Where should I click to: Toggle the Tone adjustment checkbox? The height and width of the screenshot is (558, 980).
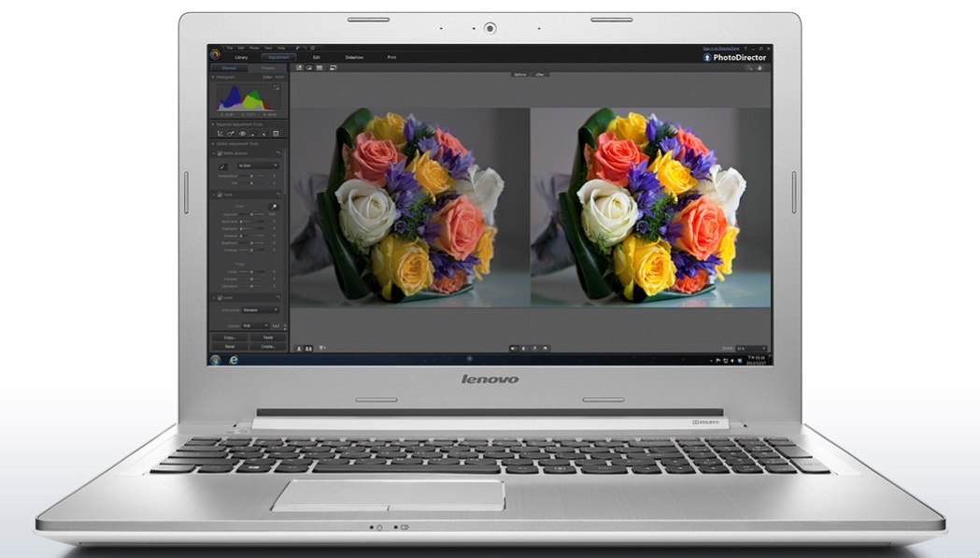[220, 195]
